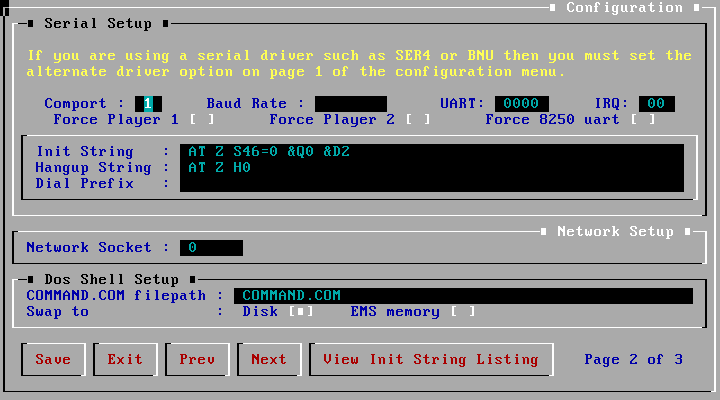The width and height of the screenshot is (720, 400).
Task: Toggle the Swap to Disk checkbox
Action: pyautogui.click(x=301, y=312)
